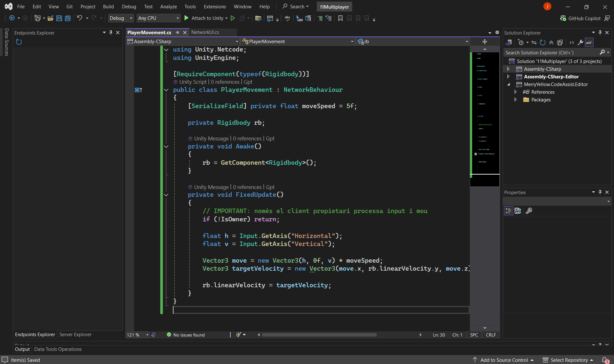Toggle Preview Selected Items in Solution Explorer
Screen dimensions: 614x364
[x=589, y=43]
